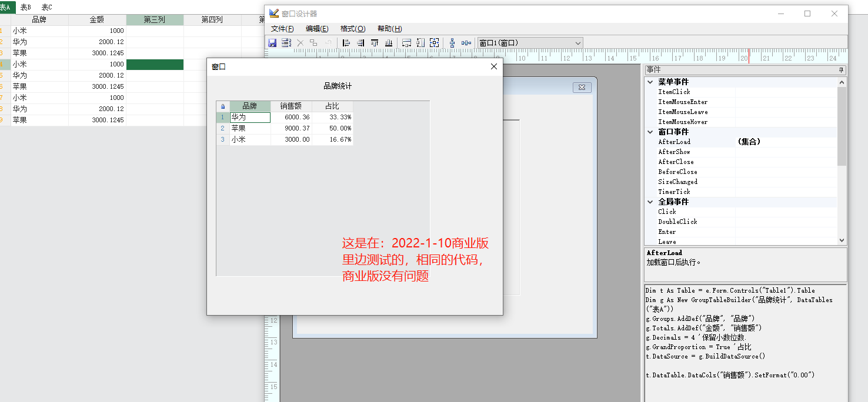
Task: Click the make same width icon
Action: pos(406,43)
